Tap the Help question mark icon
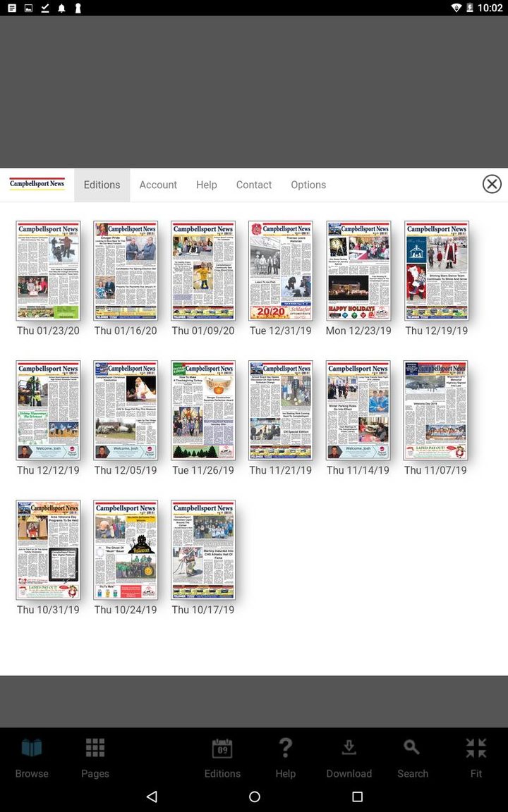This screenshot has width=508, height=812. (x=285, y=749)
